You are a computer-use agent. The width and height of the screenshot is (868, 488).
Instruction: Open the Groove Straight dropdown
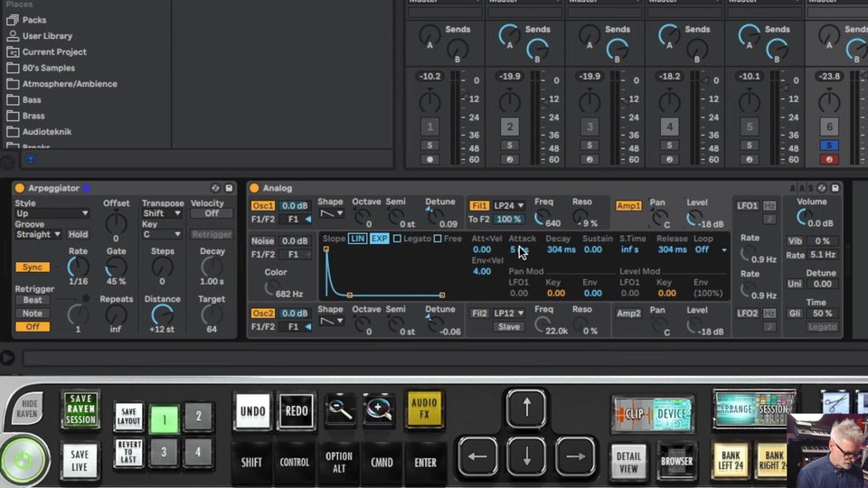38,235
